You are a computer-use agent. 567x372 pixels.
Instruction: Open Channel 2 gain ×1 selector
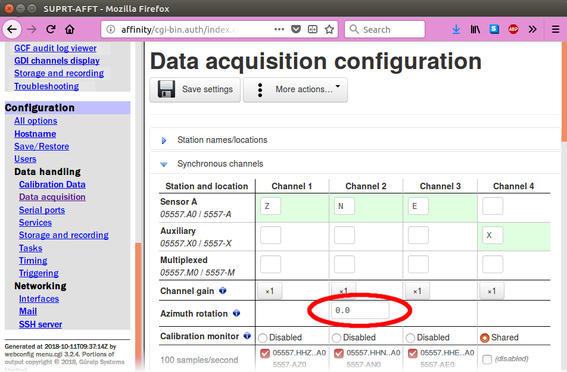pyautogui.click(x=344, y=291)
